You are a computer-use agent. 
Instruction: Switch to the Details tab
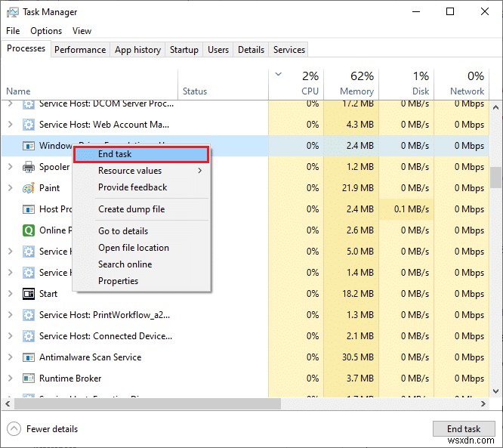251,50
